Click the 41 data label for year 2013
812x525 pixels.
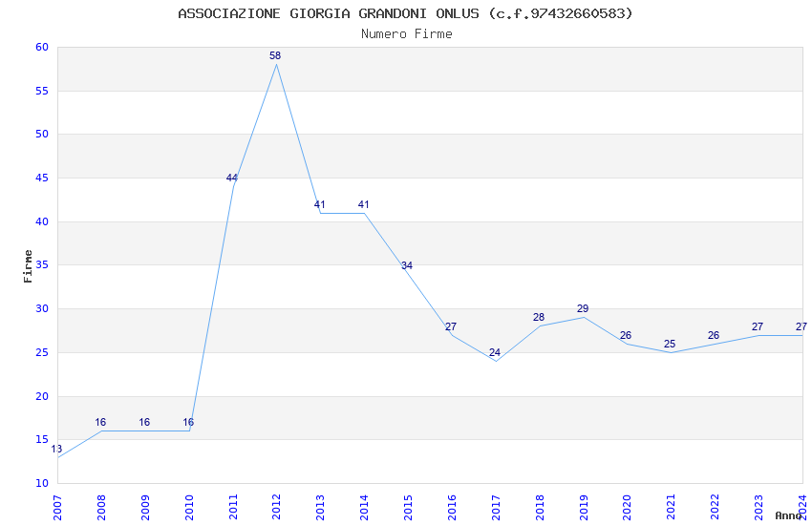pyautogui.click(x=319, y=205)
